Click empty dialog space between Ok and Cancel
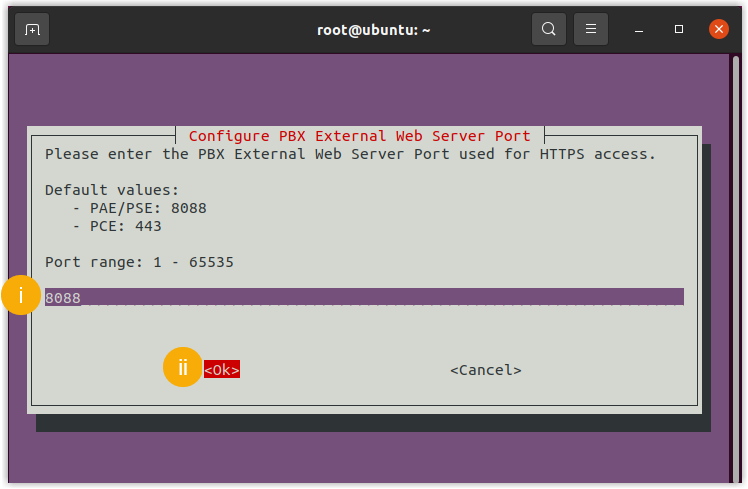 point(345,370)
